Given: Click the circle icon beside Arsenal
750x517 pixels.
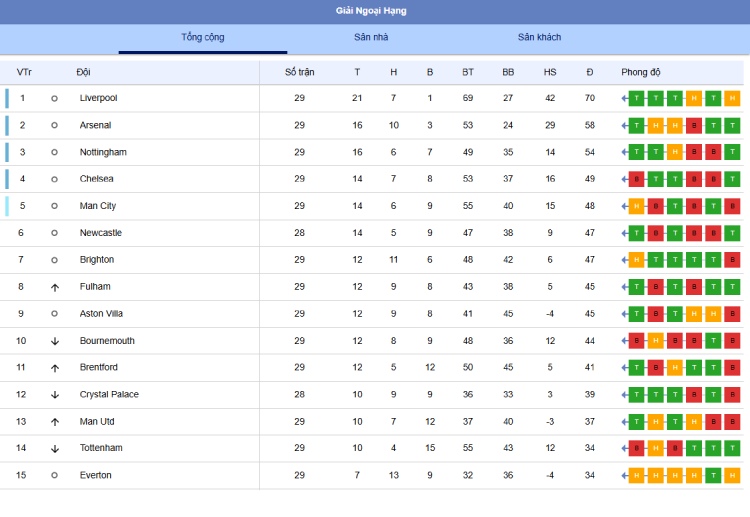Looking at the screenshot, I should (x=55, y=126).
